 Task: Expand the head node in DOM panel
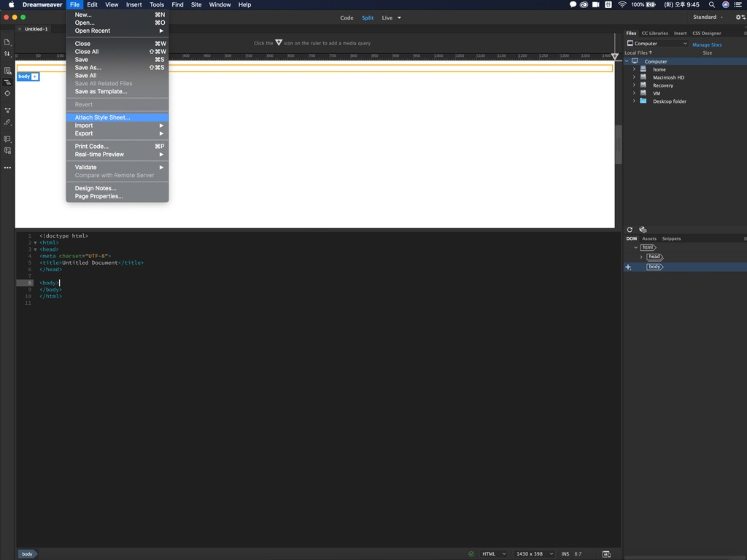(641, 257)
